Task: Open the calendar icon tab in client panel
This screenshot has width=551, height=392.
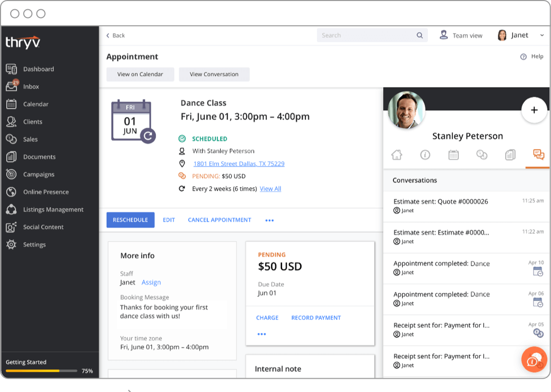Action: tap(454, 154)
